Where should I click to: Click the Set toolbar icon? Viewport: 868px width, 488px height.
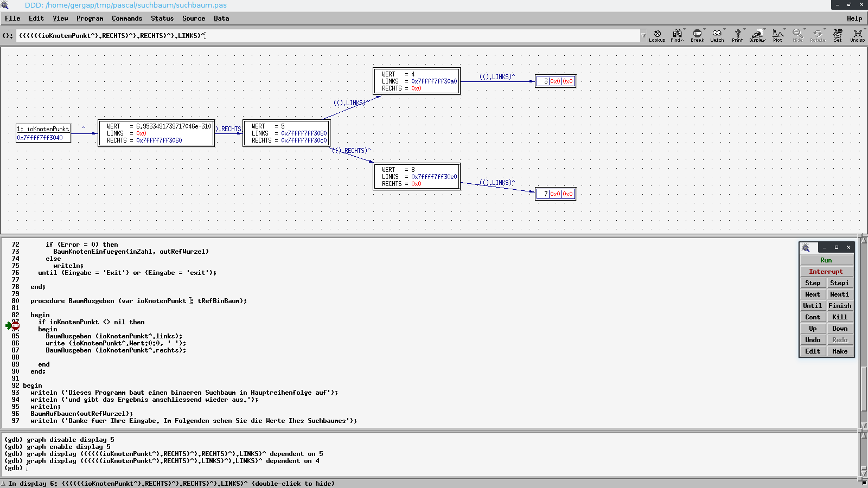838,36
